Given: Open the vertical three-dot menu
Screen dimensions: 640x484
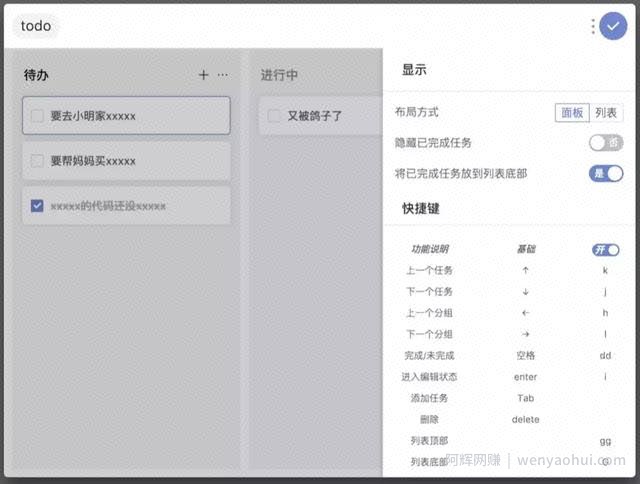Looking at the screenshot, I should 593,27.
